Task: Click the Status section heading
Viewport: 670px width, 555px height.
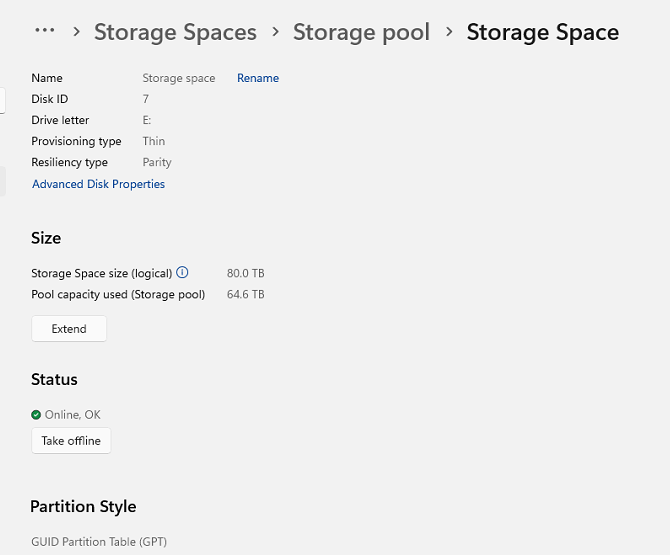Action: click(x=54, y=379)
